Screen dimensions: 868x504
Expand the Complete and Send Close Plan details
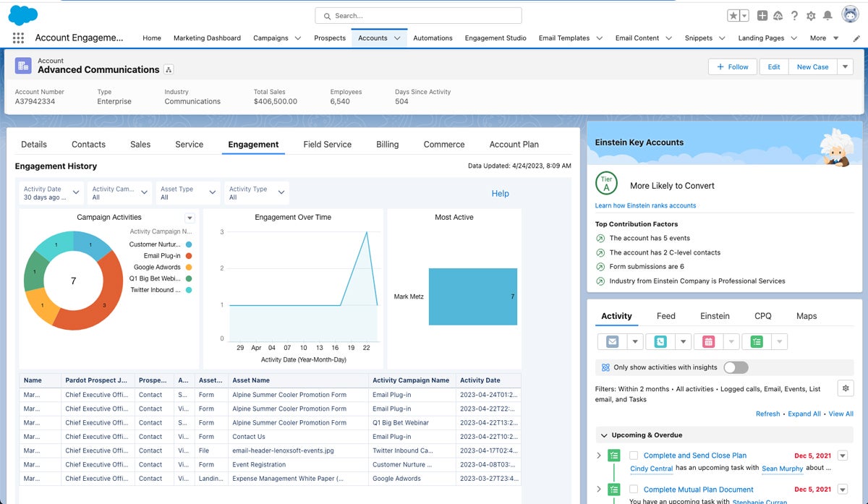point(599,456)
